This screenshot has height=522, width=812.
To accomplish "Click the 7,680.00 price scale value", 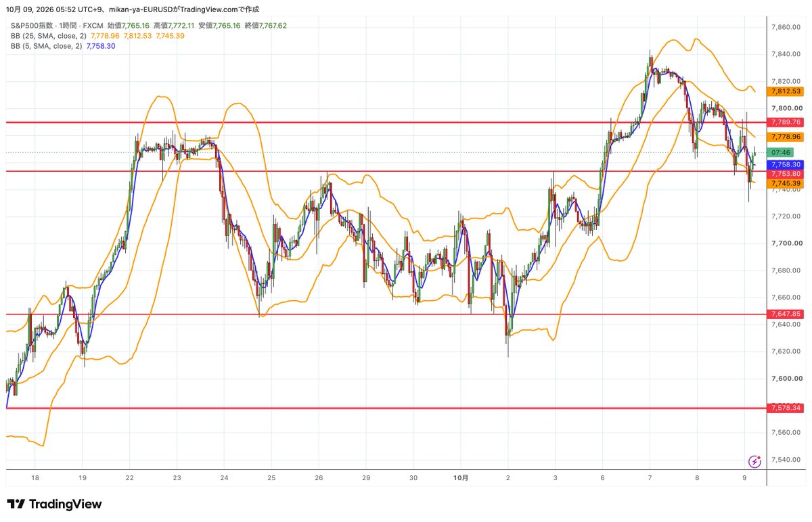I will 787,270.
